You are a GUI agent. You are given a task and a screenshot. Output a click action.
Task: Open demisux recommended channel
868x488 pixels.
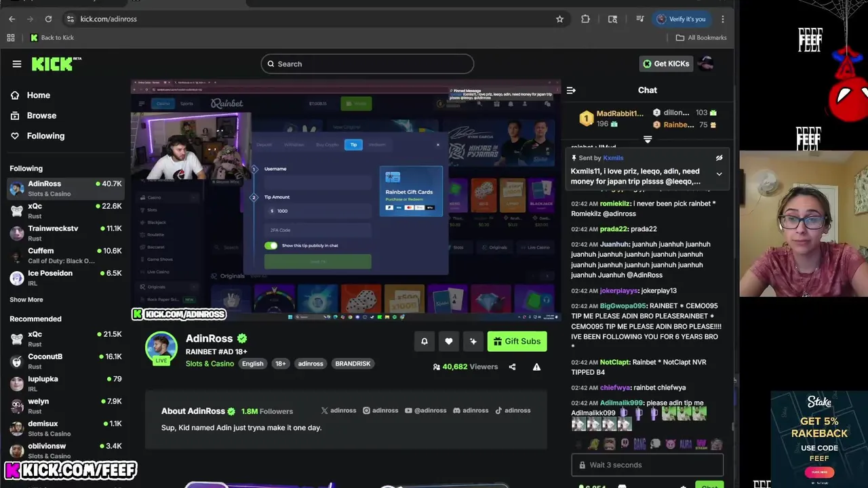(x=66, y=428)
